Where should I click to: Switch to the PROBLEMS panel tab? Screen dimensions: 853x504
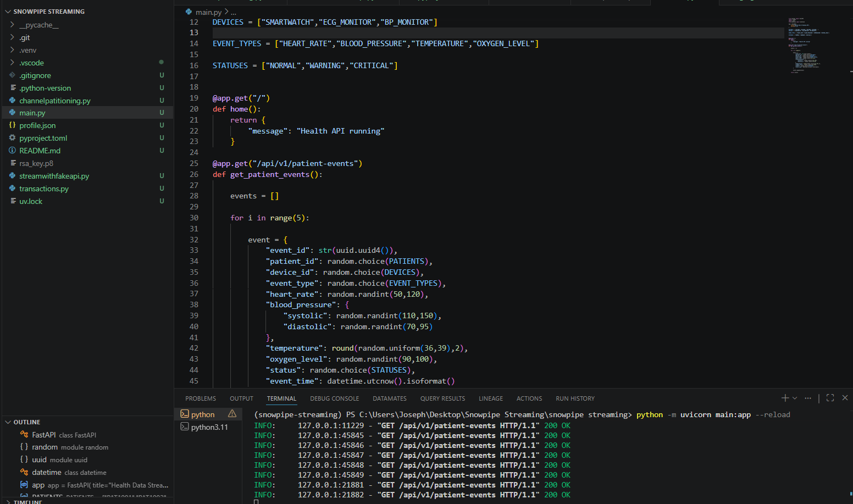click(x=201, y=398)
